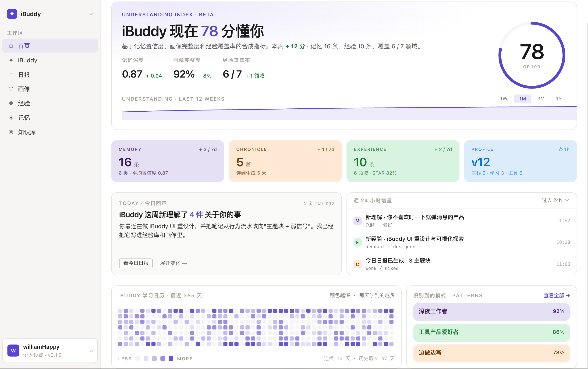Click the darkest swatch in the LESS–MORE legend

click(171, 358)
